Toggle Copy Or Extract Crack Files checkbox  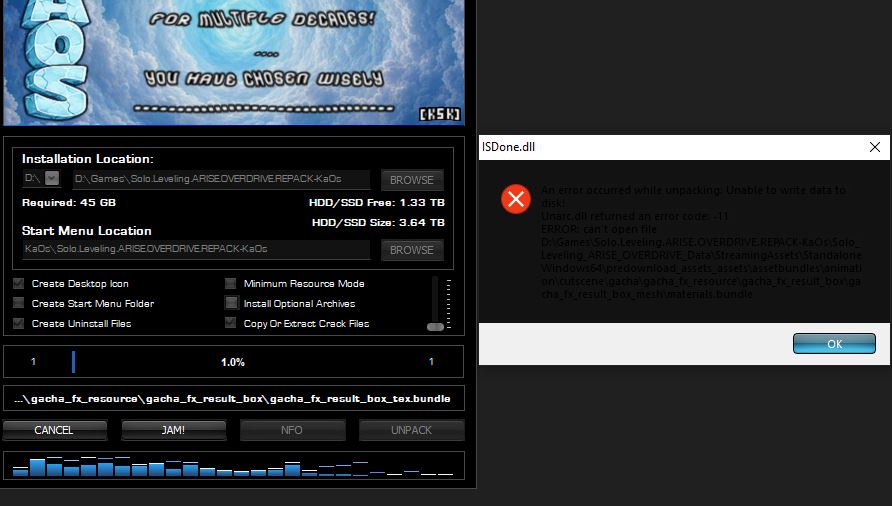tap(230, 323)
